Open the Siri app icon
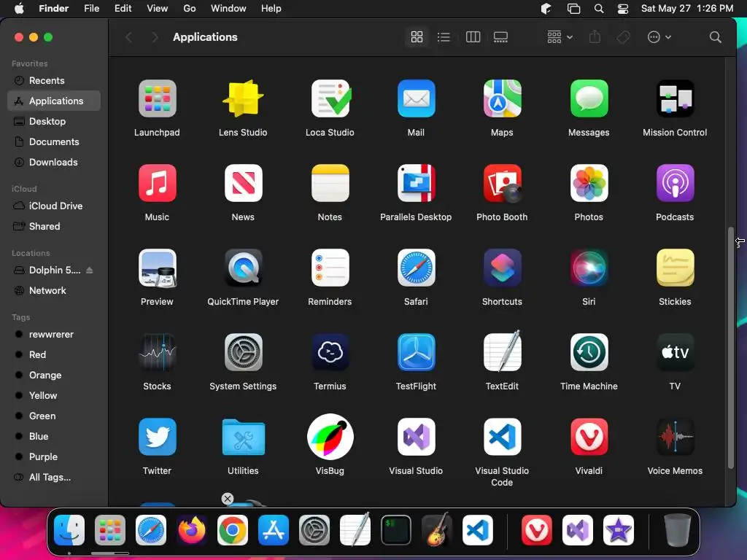The image size is (747, 560). click(589, 268)
